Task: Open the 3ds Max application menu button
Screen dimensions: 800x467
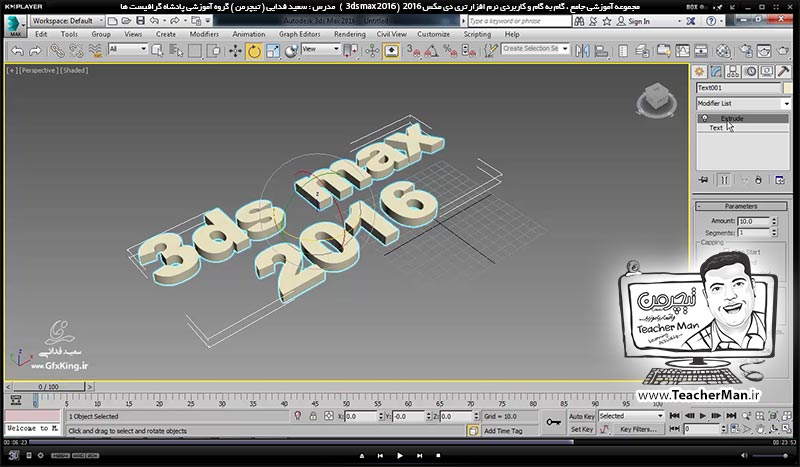Action: (14, 26)
